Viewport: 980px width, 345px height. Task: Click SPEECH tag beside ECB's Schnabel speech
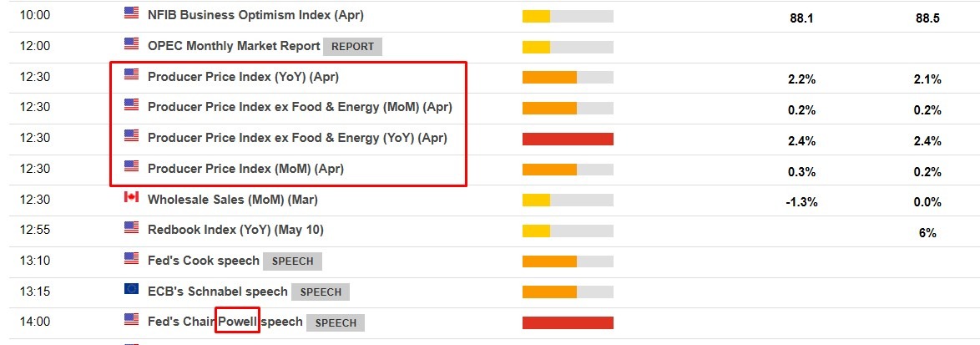pos(321,292)
